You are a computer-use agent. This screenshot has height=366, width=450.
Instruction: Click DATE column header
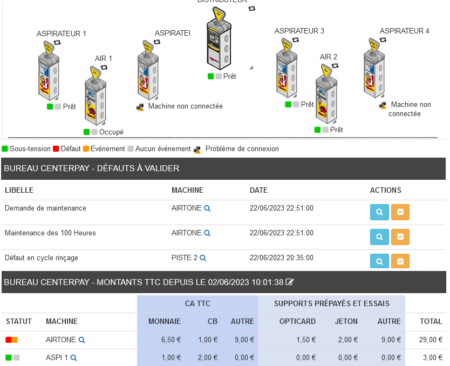(259, 190)
